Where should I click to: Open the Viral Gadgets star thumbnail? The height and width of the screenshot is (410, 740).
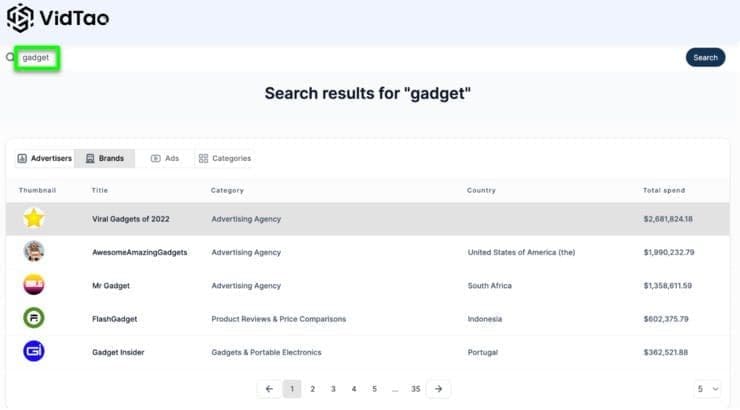click(x=34, y=218)
